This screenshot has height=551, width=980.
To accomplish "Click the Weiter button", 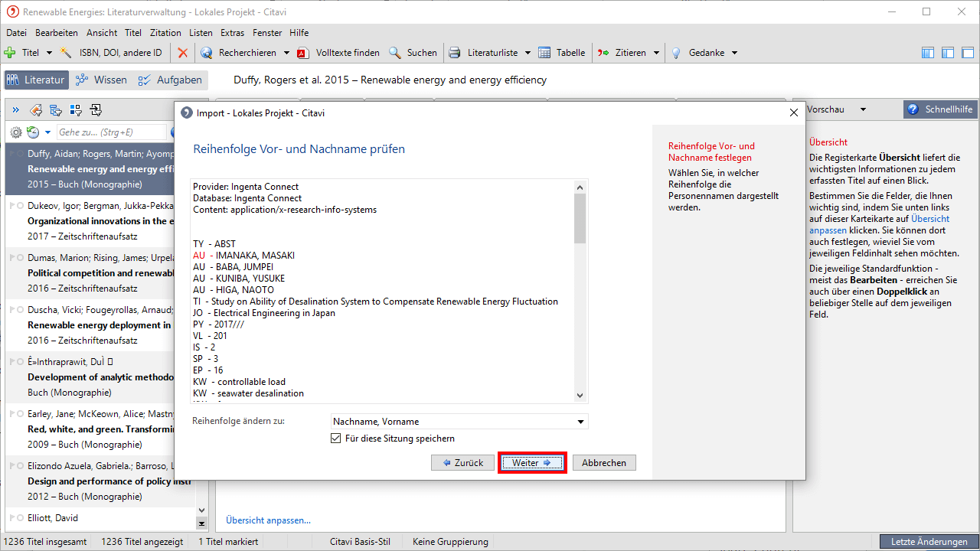I will (x=532, y=463).
